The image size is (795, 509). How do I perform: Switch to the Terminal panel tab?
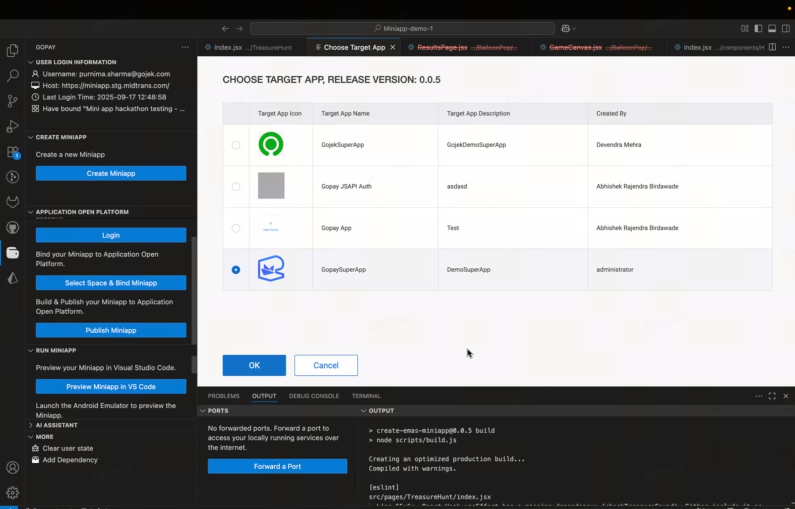coord(366,396)
